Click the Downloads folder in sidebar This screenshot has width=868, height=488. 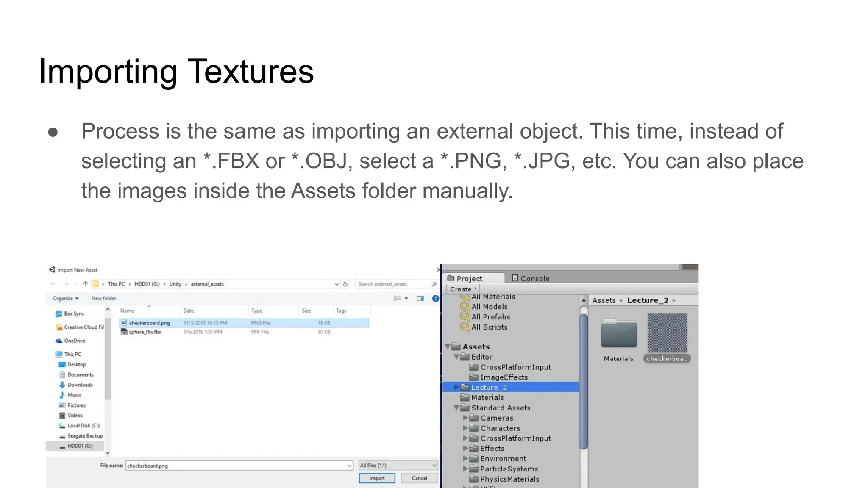click(80, 385)
